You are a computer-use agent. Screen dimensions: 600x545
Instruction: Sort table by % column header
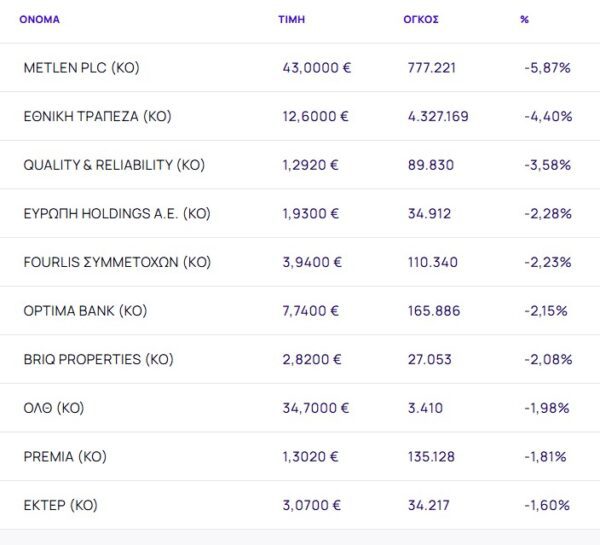(x=524, y=19)
